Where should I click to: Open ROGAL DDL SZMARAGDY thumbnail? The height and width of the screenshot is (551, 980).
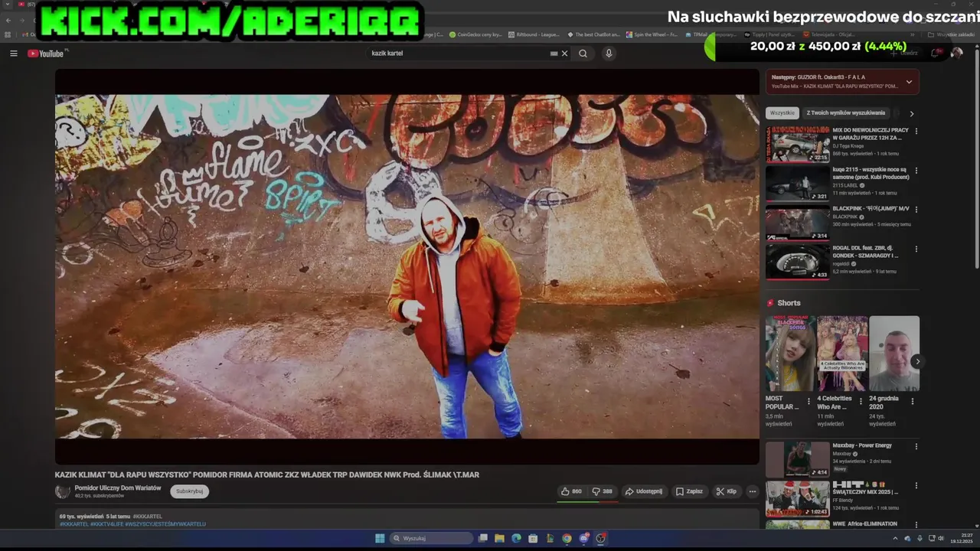point(798,261)
